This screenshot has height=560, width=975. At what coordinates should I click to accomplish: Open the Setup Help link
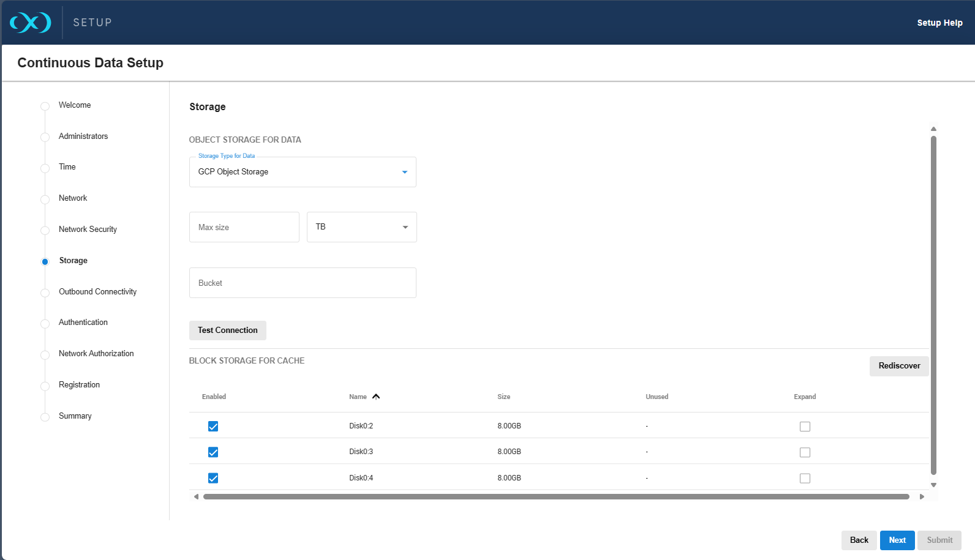pyautogui.click(x=939, y=23)
